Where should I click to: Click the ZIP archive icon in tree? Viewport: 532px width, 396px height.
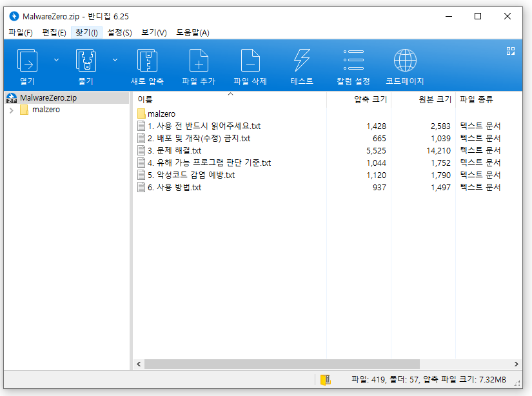coord(12,98)
